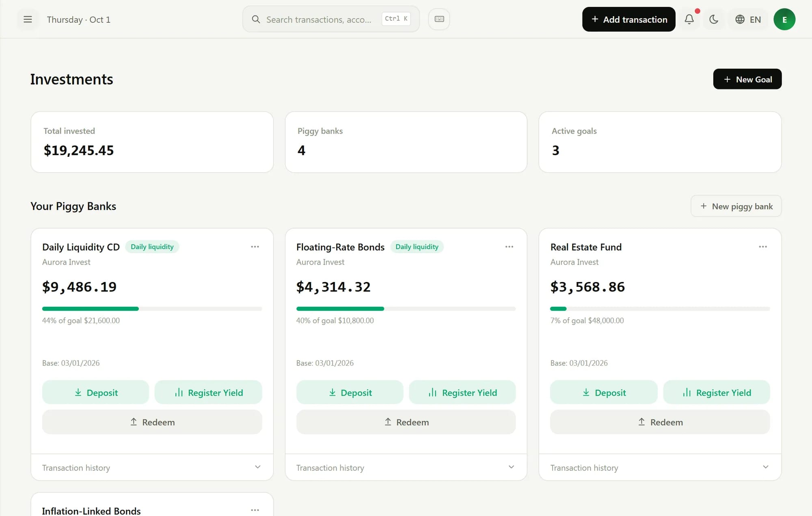Expand Daily Liquidity CD transaction history

point(152,468)
